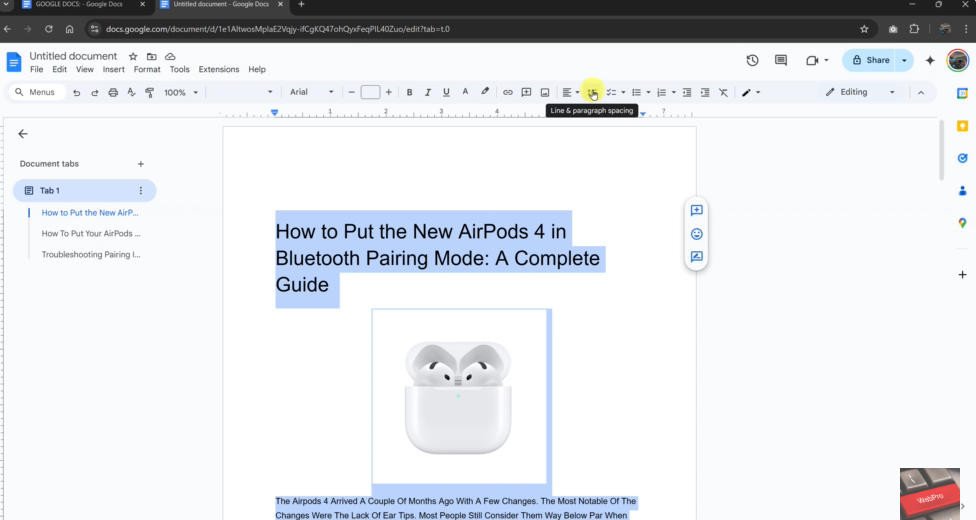Image resolution: width=976 pixels, height=520 pixels.
Task: Toggle underline formatting
Action: [446, 92]
